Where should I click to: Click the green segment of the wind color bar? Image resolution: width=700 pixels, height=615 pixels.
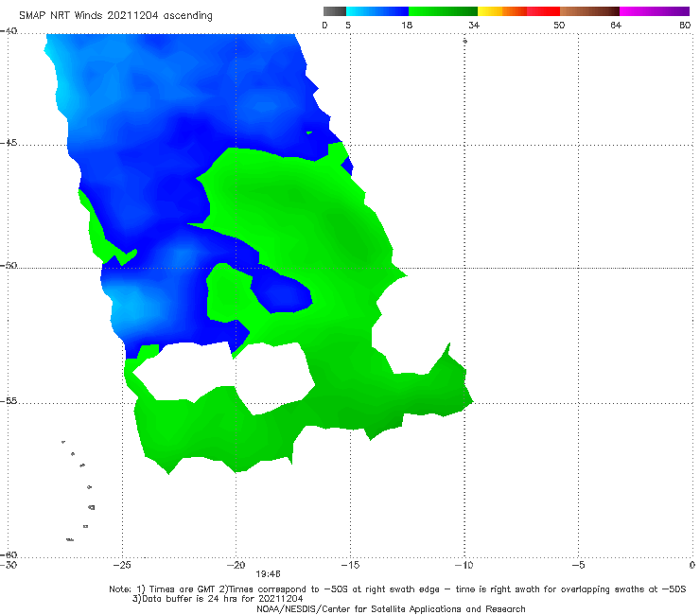click(443, 11)
